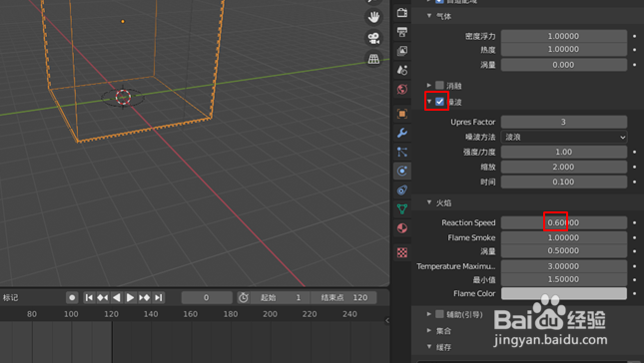The image size is (644, 363).
Task: Toggle camera view in the viewport
Action: pos(373,38)
